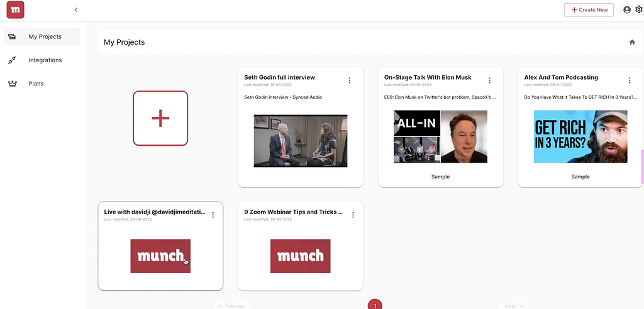Click the Sample label under Elon Musk card
Viewport: 644px width, 309px height.
pyautogui.click(x=440, y=176)
